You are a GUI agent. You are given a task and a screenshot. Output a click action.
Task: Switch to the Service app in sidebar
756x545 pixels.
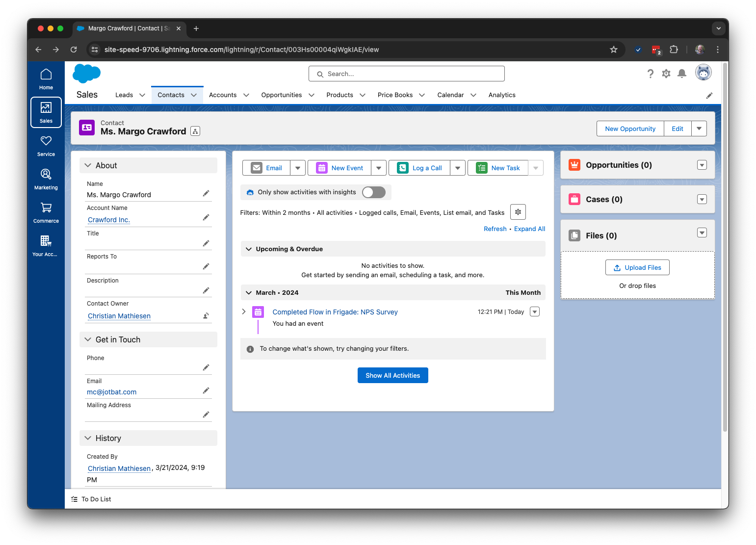[46, 144]
